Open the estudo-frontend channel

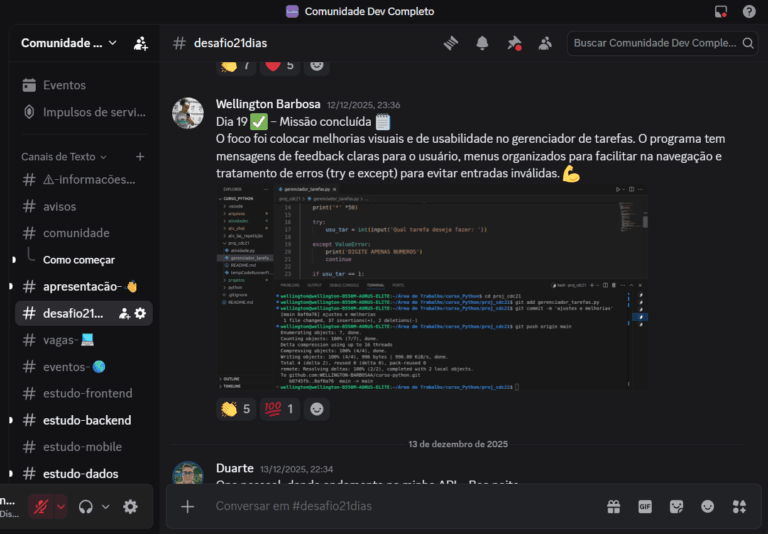pyautogui.click(x=83, y=393)
